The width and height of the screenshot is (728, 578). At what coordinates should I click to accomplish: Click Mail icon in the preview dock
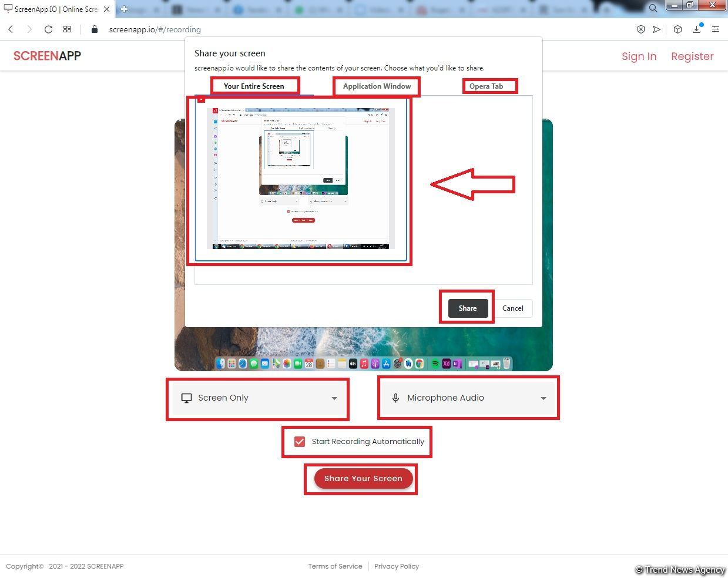pyautogui.click(x=265, y=364)
